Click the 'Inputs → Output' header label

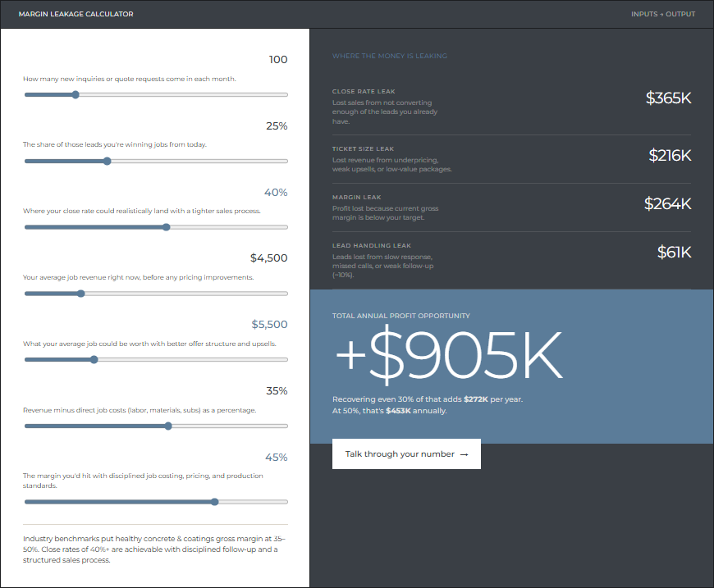coord(663,14)
